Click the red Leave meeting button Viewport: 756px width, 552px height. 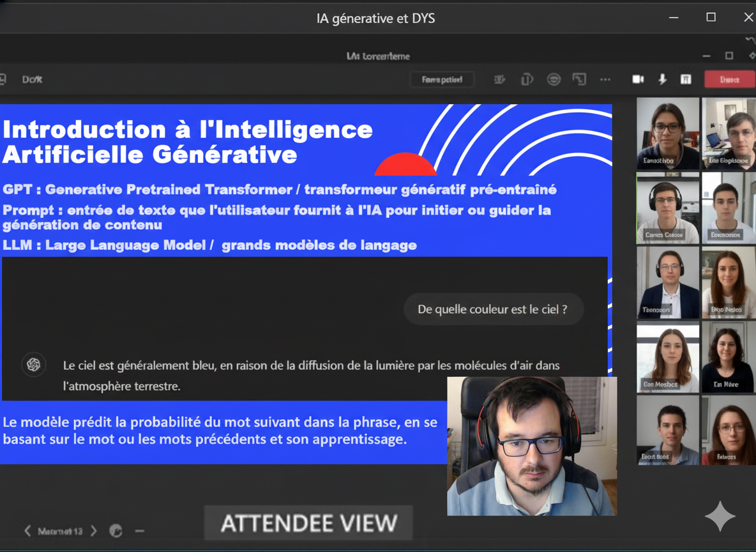tap(730, 79)
